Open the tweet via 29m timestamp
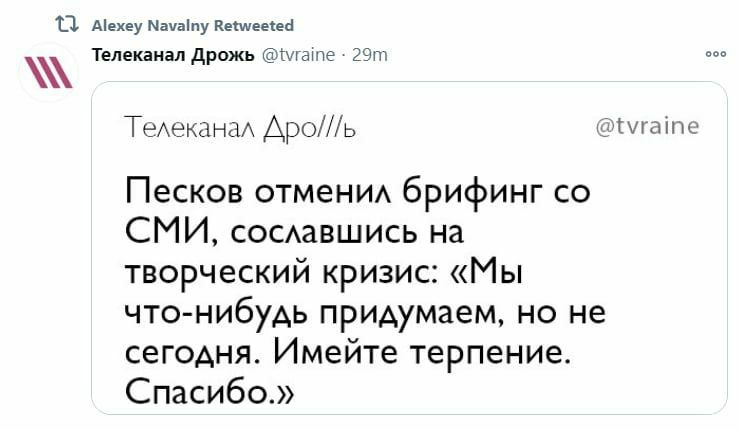The width and height of the screenshot is (740, 430). click(371, 56)
